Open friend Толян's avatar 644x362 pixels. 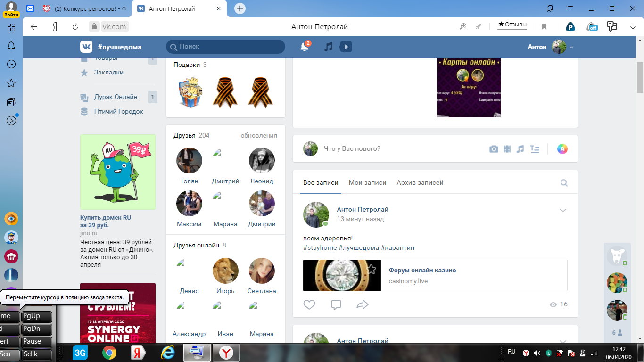pyautogui.click(x=189, y=161)
